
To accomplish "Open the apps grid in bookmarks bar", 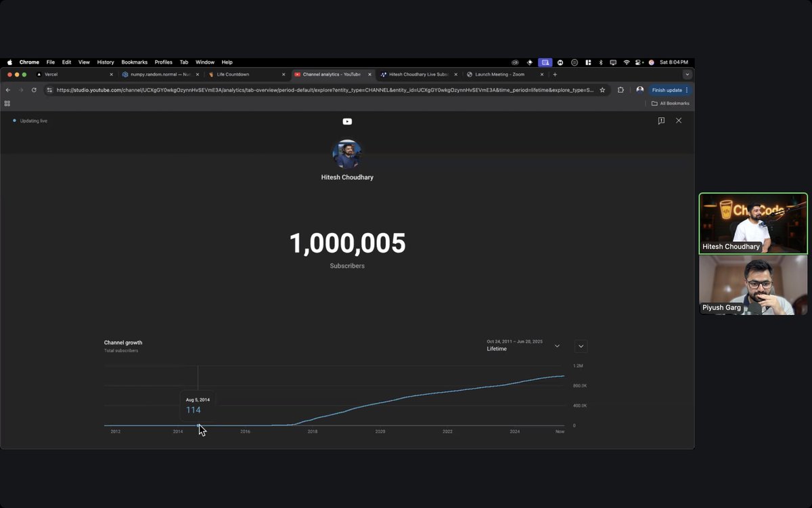I will [7, 104].
